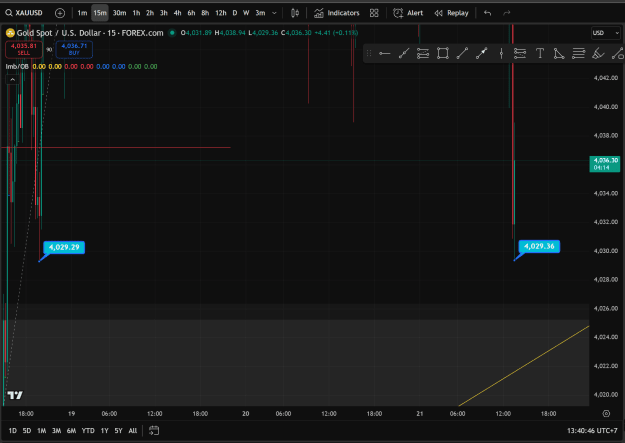625x443 pixels.
Task: Select the 2h interval
Action: [150, 13]
